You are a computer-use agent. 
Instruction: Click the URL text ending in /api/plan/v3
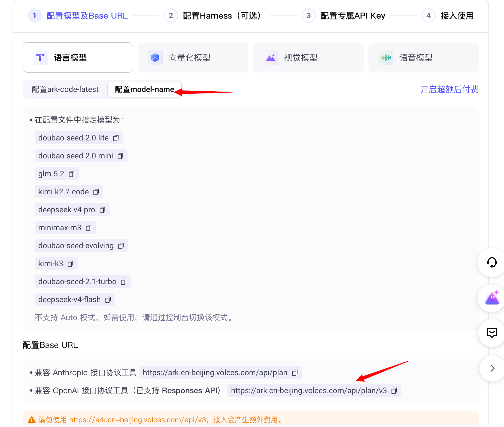(x=309, y=390)
